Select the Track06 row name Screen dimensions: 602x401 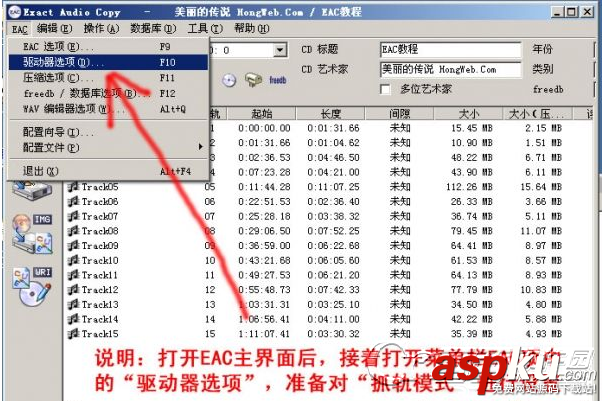[x=100, y=202]
